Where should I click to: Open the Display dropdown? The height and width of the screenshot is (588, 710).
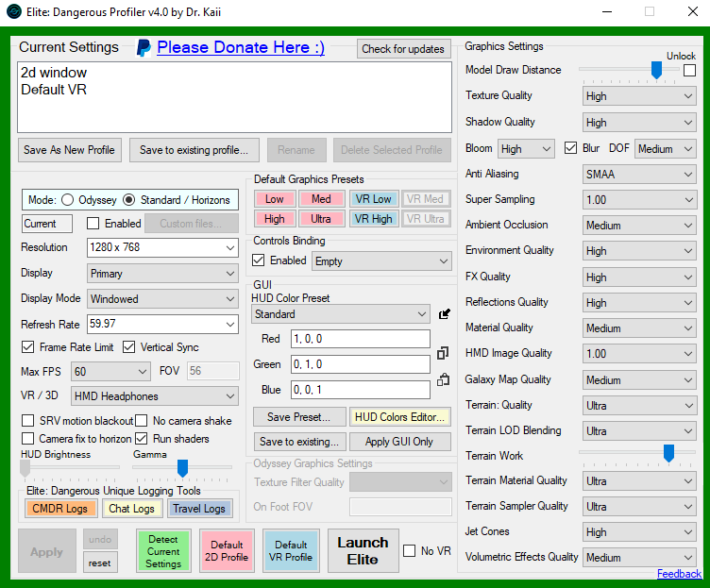[162, 274]
